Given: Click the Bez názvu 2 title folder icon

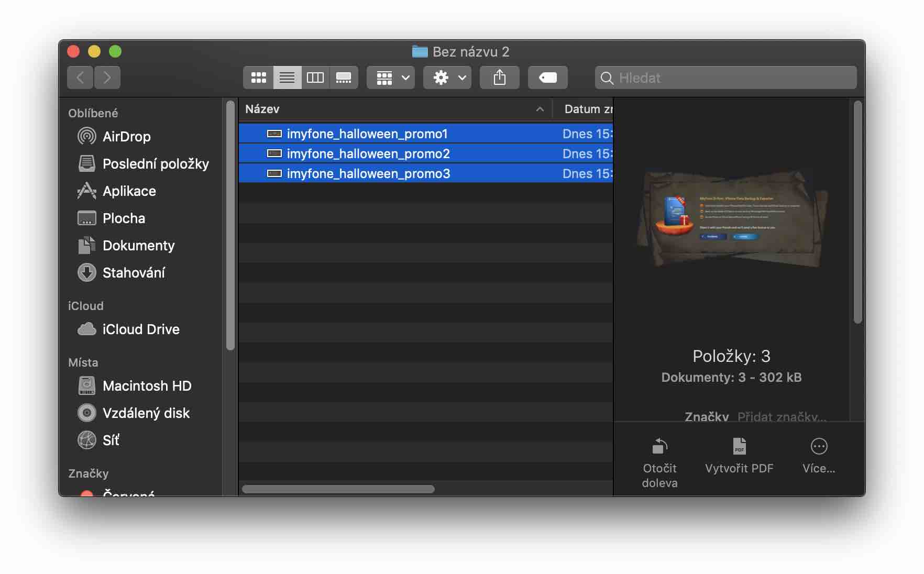Looking at the screenshot, I should (x=420, y=51).
